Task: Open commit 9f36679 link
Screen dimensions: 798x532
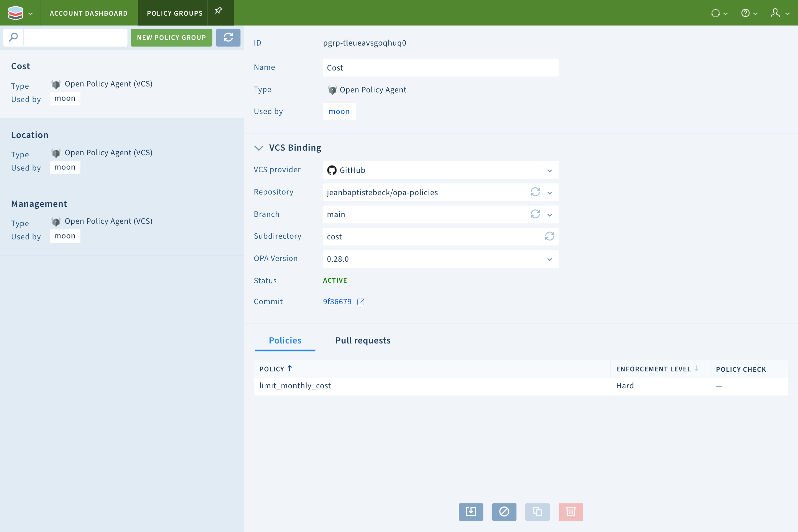Action: pyautogui.click(x=337, y=301)
